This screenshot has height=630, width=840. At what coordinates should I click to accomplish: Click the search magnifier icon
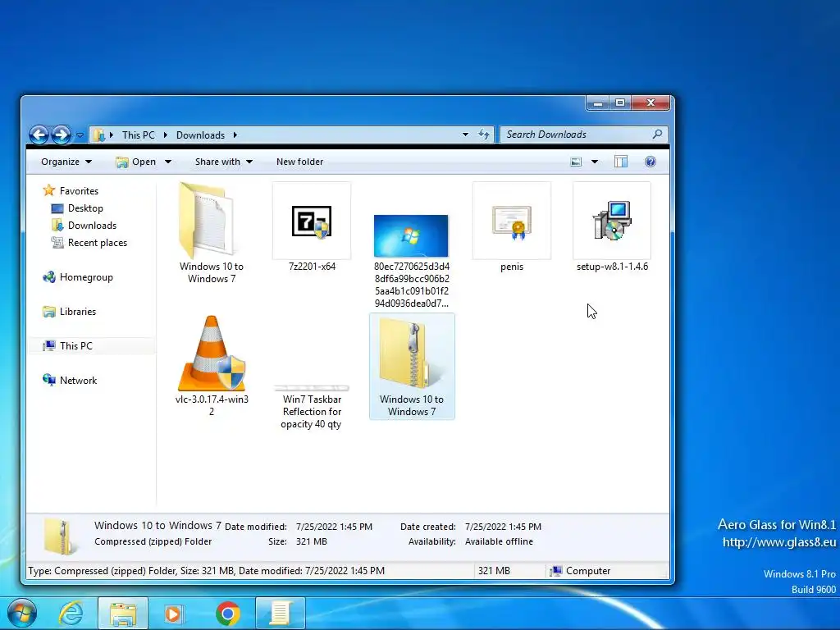657,134
